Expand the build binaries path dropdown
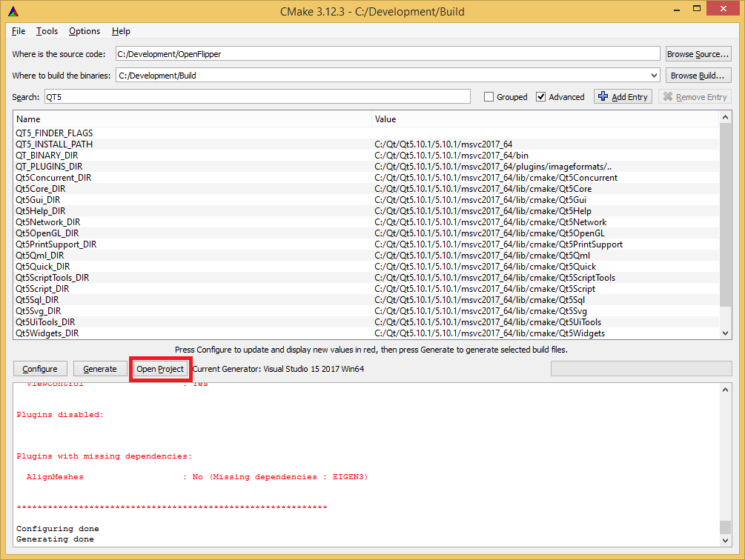 click(652, 75)
